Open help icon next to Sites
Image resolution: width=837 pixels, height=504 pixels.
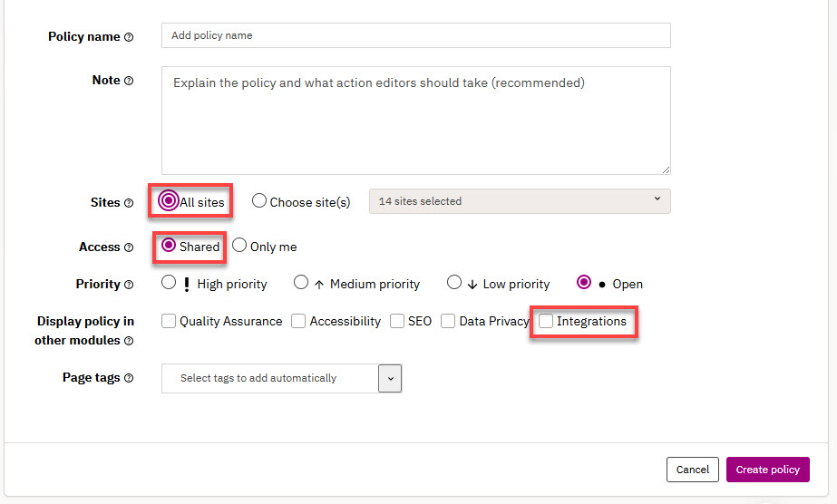(129, 203)
